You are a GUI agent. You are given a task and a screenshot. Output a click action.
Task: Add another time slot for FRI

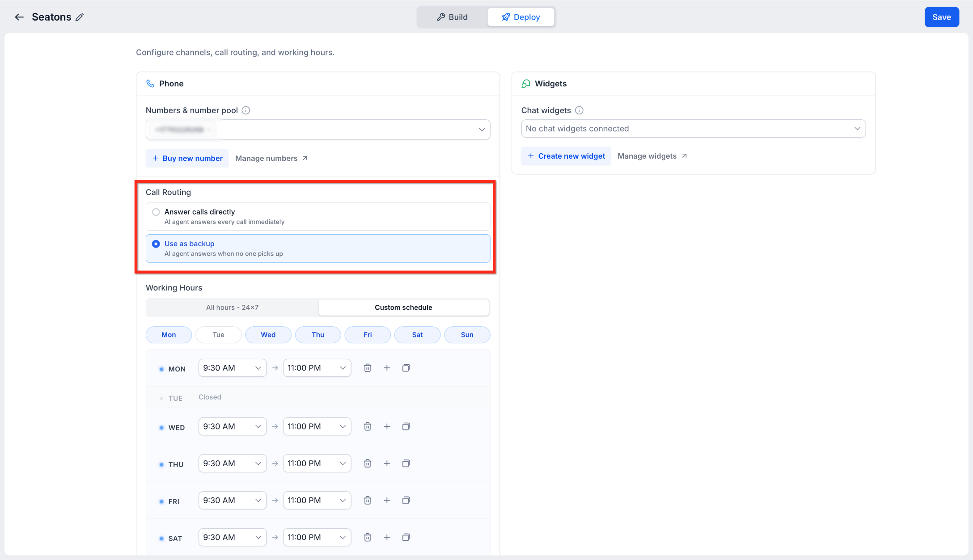[x=387, y=501]
